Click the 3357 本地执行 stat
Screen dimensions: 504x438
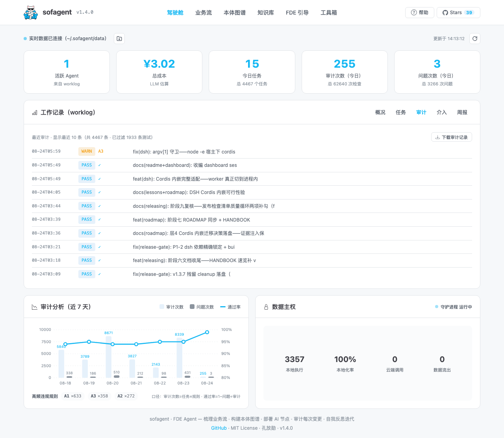click(295, 364)
